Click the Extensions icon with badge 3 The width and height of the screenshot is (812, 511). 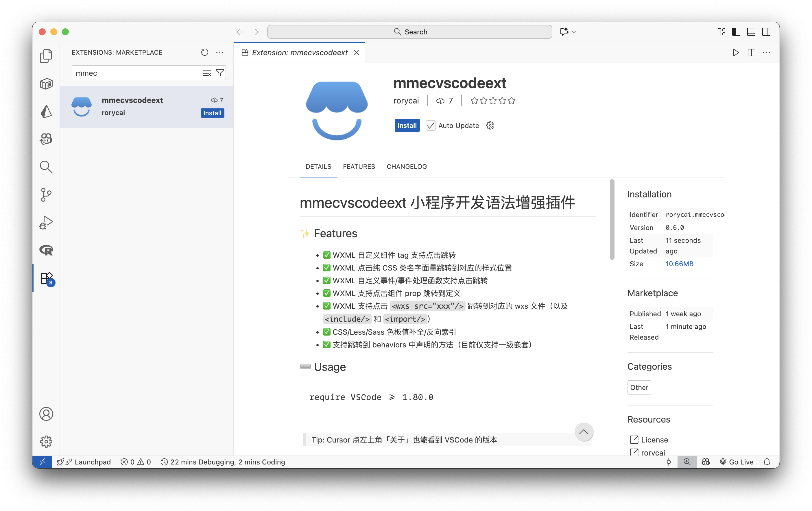[46, 278]
